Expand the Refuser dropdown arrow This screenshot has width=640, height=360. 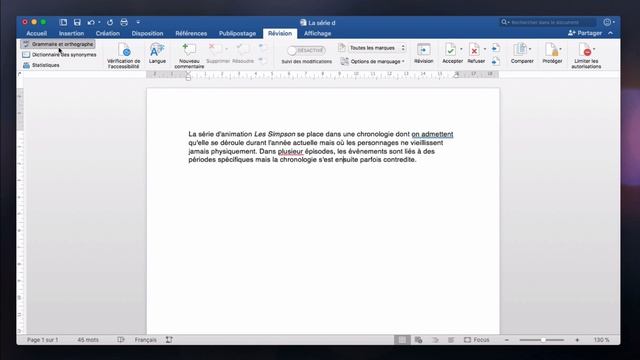point(484,49)
